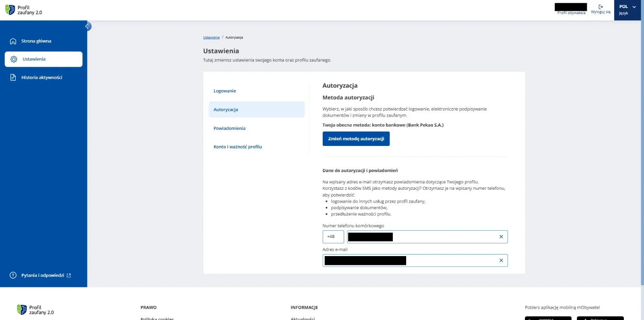This screenshot has height=320, width=644.
Task: Click the mobile phone number input field
Action: [x=427, y=237]
